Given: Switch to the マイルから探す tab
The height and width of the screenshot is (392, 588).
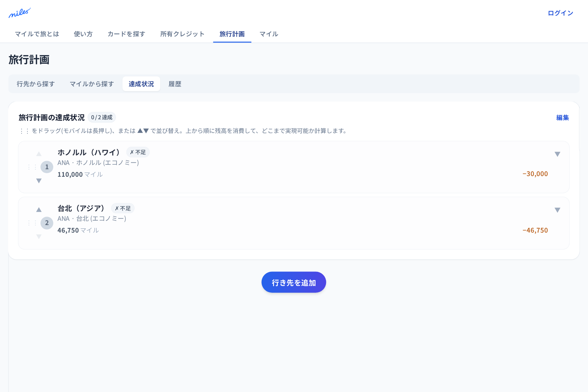Looking at the screenshot, I should point(92,84).
